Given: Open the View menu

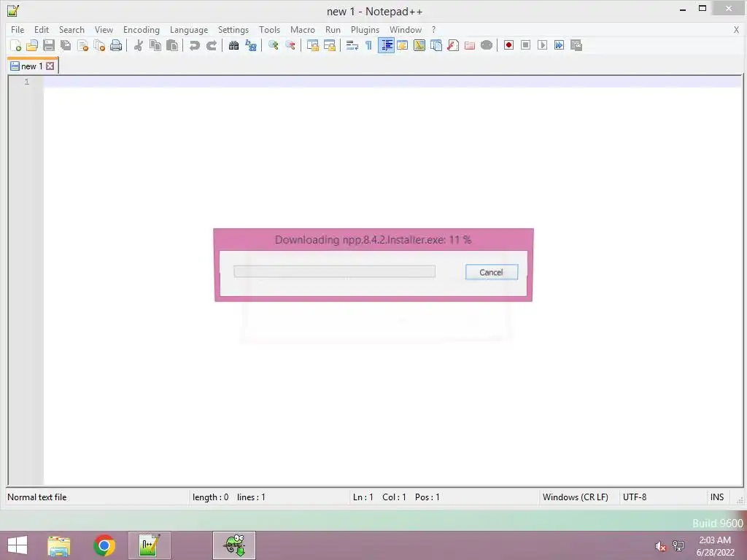Looking at the screenshot, I should click(104, 29).
